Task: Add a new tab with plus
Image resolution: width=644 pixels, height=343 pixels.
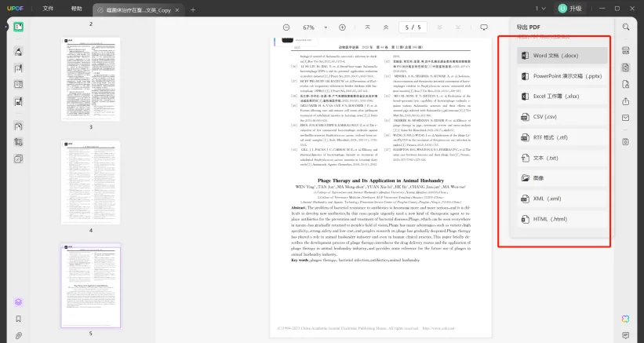Action: click(x=193, y=10)
